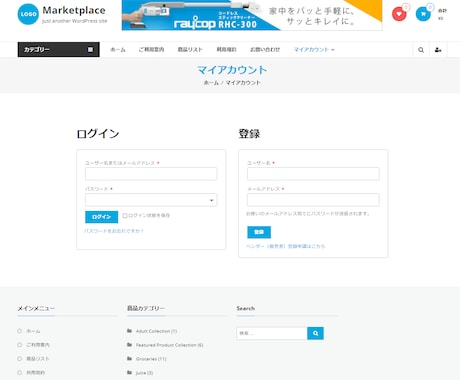Screen dimensions: 460x380
Task: Click the blue ログイン button
Action: [101, 217]
